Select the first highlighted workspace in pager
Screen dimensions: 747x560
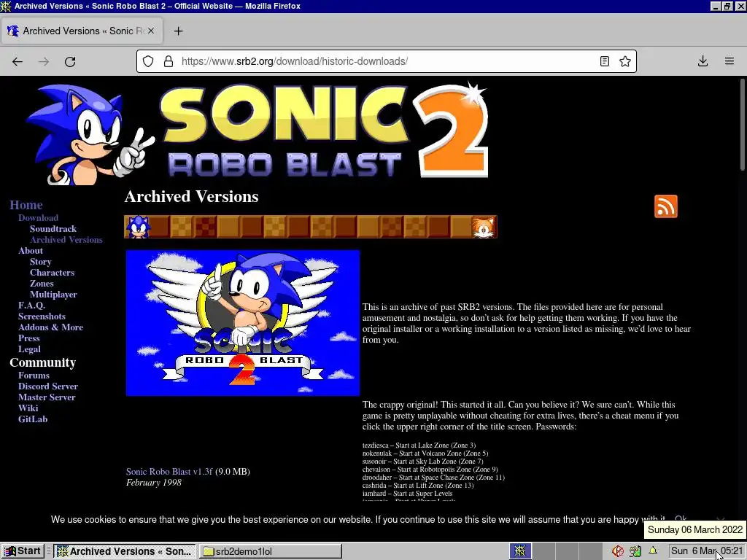(x=520, y=551)
